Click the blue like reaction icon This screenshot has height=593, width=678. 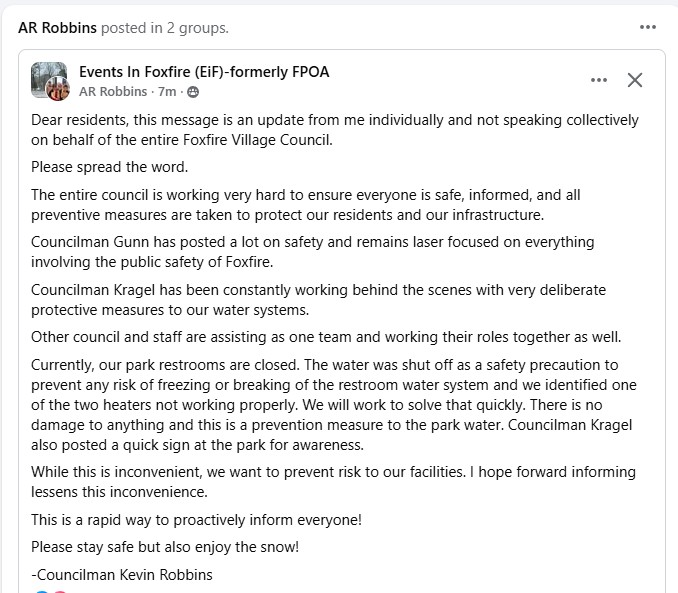tap(41, 592)
